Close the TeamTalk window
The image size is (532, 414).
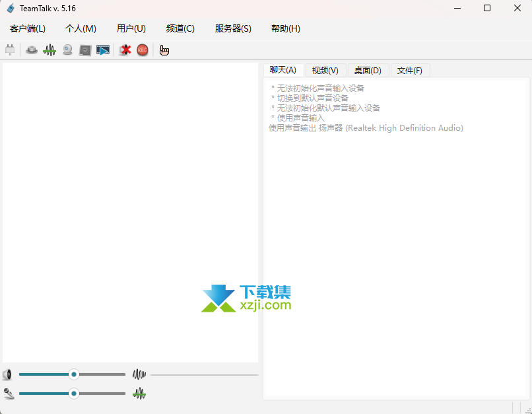pos(517,8)
